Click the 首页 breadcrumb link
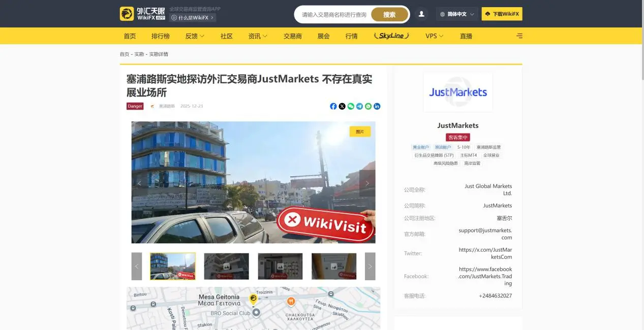The height and width of the screenshot is (330, 644). [125, 54]
